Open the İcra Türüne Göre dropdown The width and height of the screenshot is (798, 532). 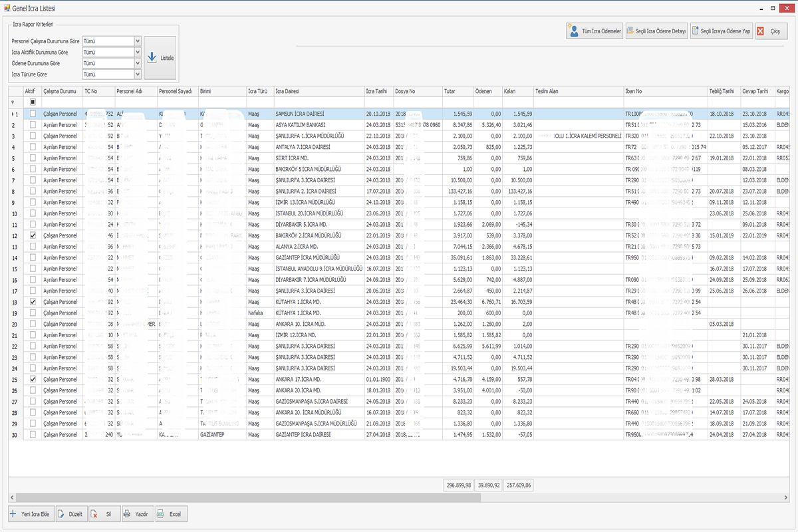[x=138, y=74]
